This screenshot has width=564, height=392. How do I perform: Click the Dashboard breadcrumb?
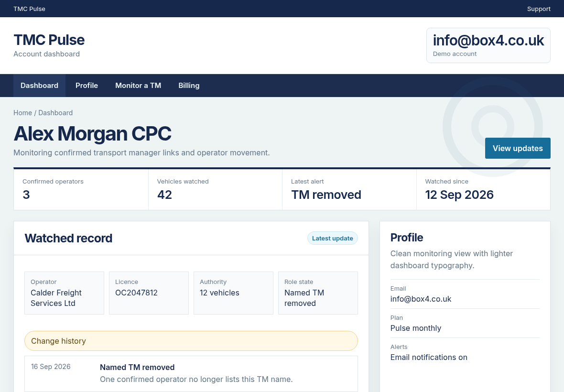point(55,112)
